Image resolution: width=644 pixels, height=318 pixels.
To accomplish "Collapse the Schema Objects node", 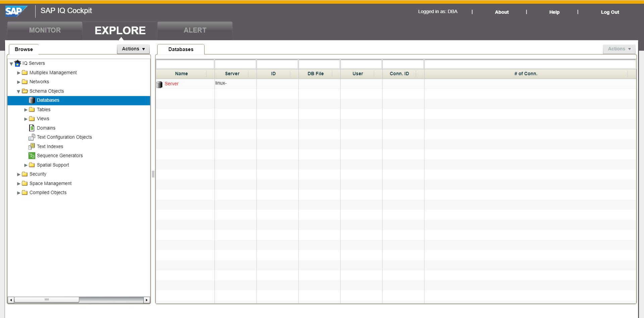I will (x=18, y=91).
